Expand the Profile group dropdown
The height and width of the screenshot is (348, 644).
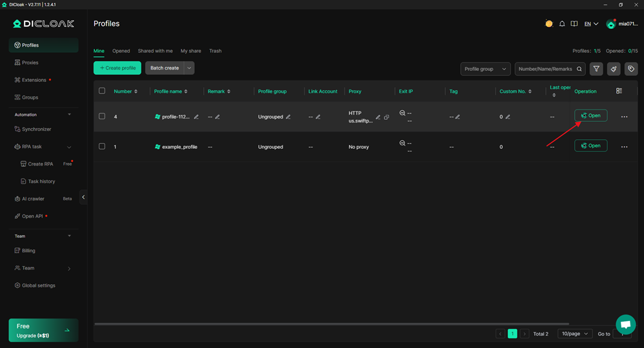point(485,69)
